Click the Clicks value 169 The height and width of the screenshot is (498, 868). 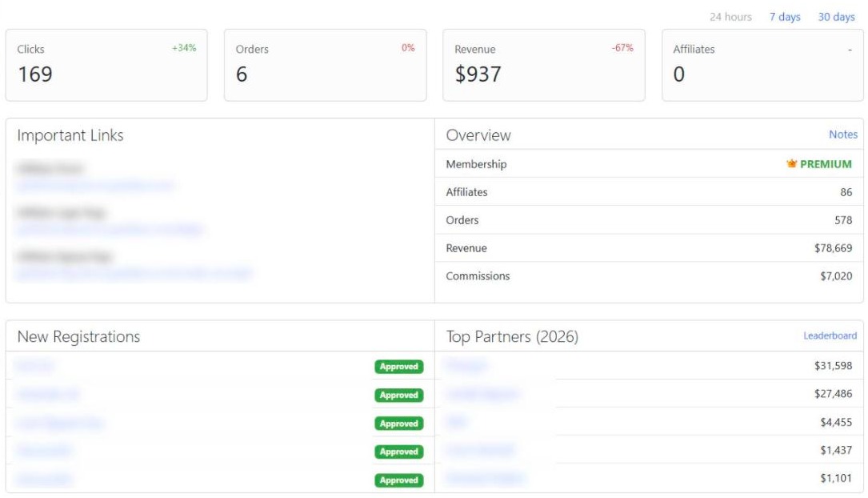35,74
